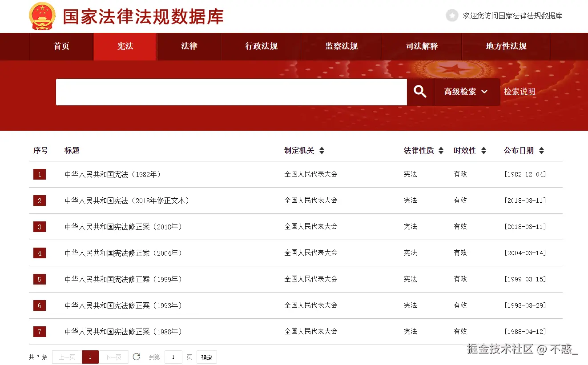
Task: Switch to the 行政法规 tab
Action: pyautogui.click(x=262, y=46)
